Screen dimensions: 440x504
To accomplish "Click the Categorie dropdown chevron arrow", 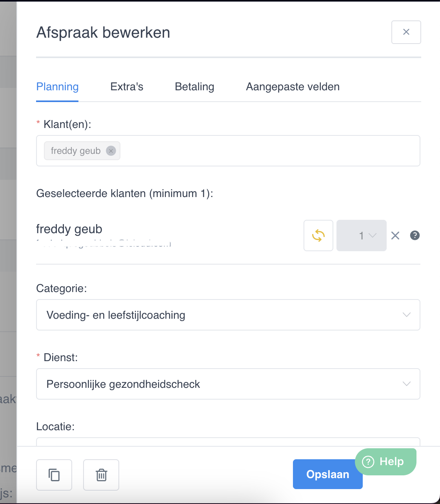I will coord(407,315).
